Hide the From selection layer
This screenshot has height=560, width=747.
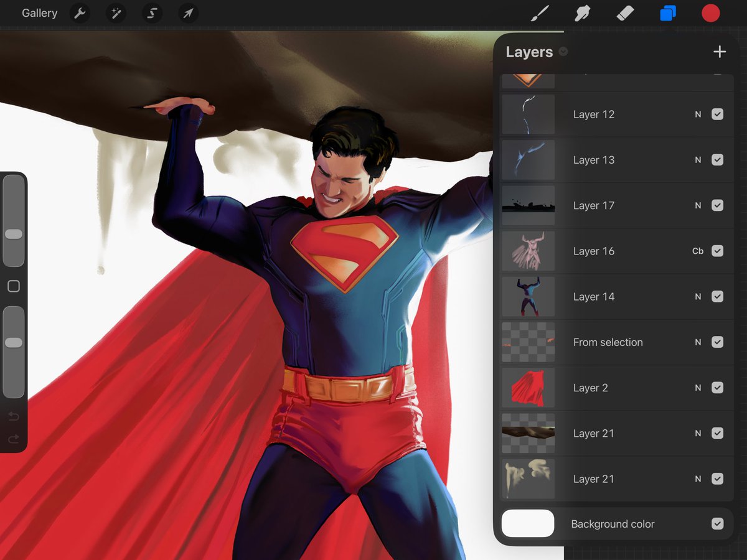pyautogui.click(x=717, y=342)
